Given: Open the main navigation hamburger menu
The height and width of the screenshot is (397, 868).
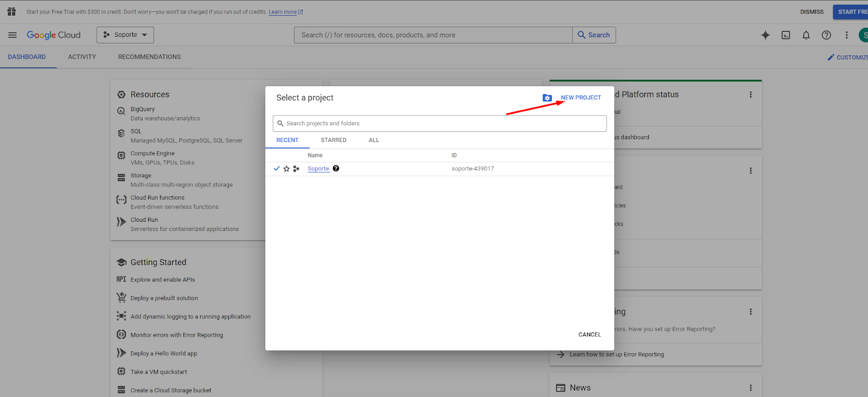Looking at the screenshot, I should coord(12,35).
